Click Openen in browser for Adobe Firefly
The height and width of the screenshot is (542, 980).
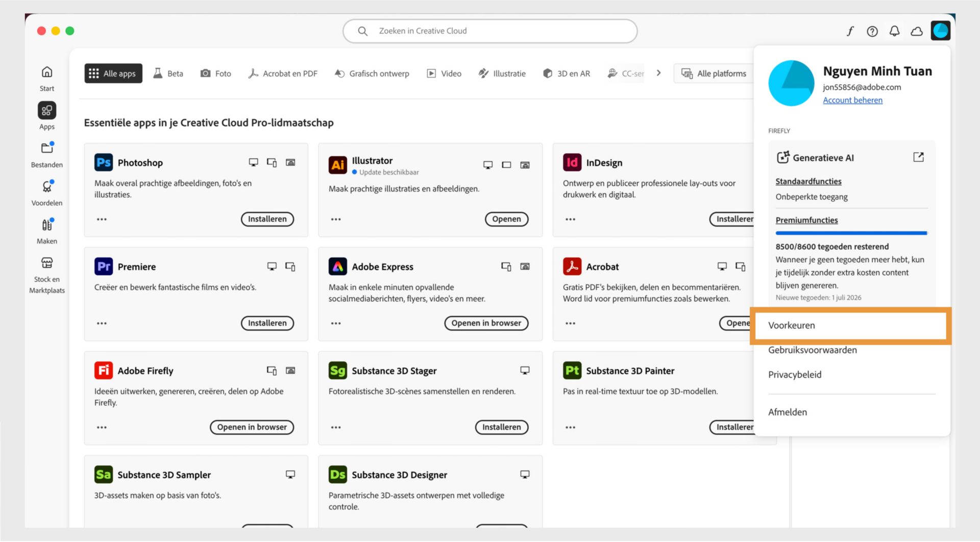(252, 428)
